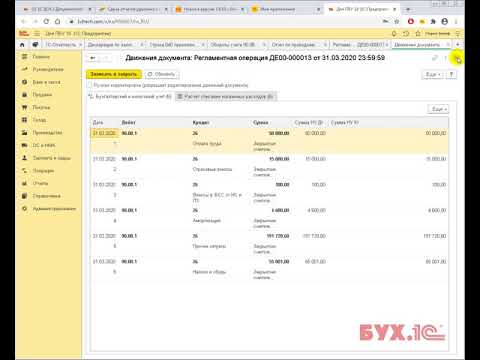The width and height of the screenshot is (480, 360).
Task: Go back in browser history
Action: (23, 21)
